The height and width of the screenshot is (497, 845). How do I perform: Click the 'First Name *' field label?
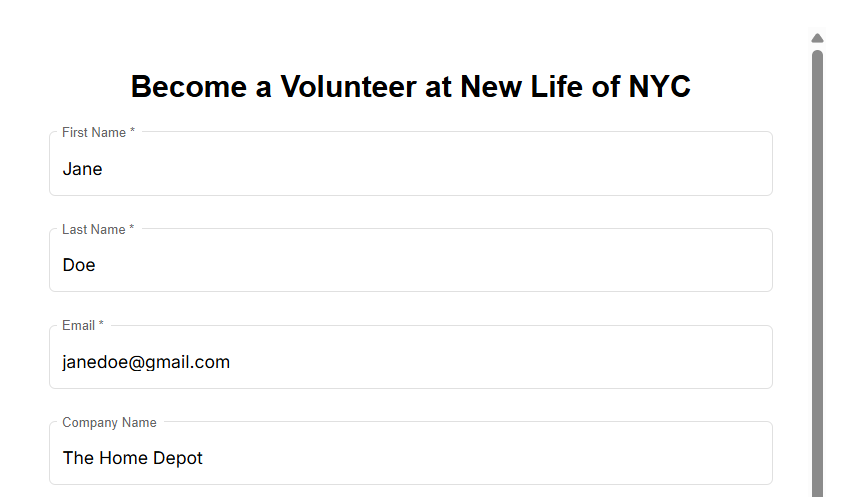point(94,132)
